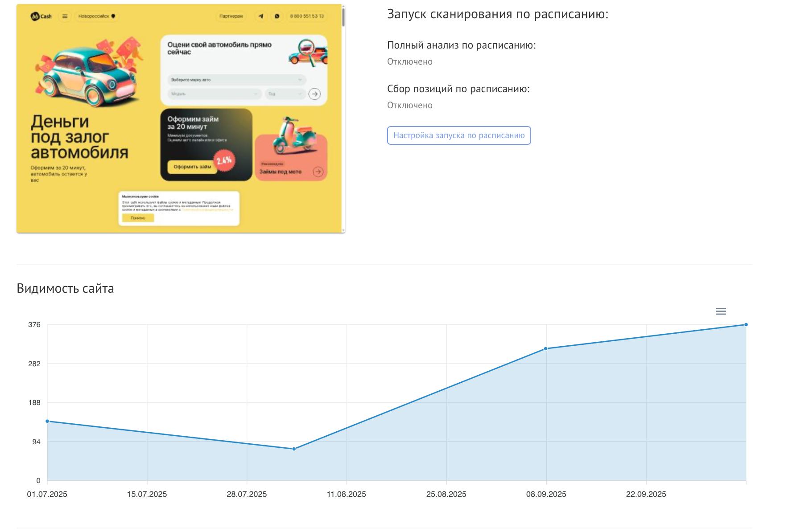Click the WhatsApp icon in the site header
The width and height of the screenshot is (809, 532).
277,16
